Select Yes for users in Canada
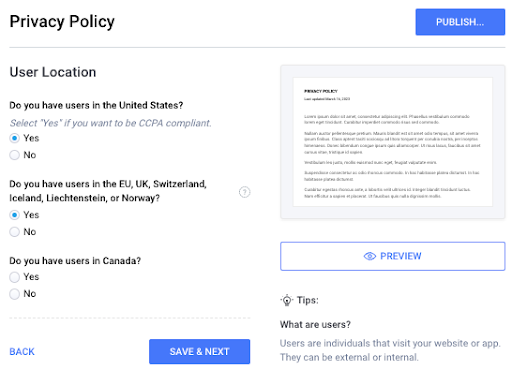 14,277
